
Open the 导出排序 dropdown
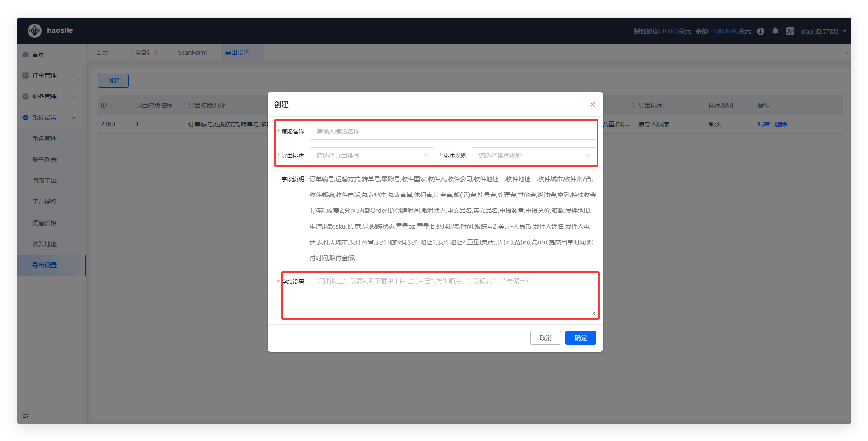tap(372, 155)
